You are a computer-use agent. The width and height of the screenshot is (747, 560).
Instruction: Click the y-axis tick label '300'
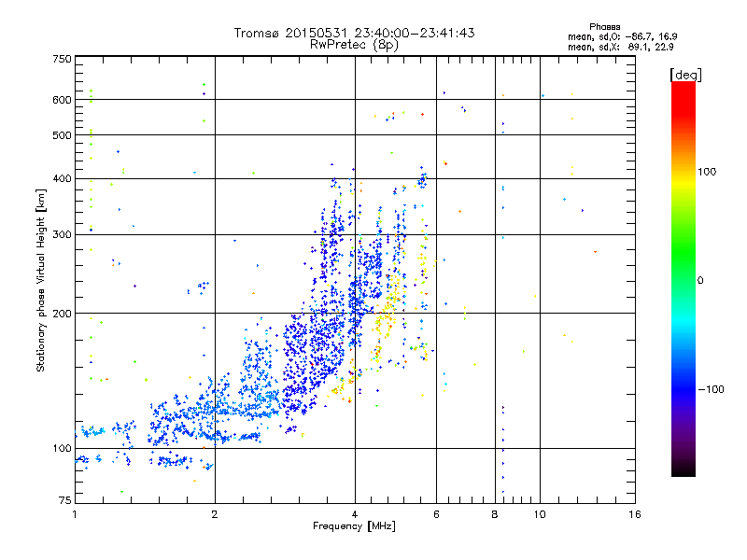tap(62, 234)
